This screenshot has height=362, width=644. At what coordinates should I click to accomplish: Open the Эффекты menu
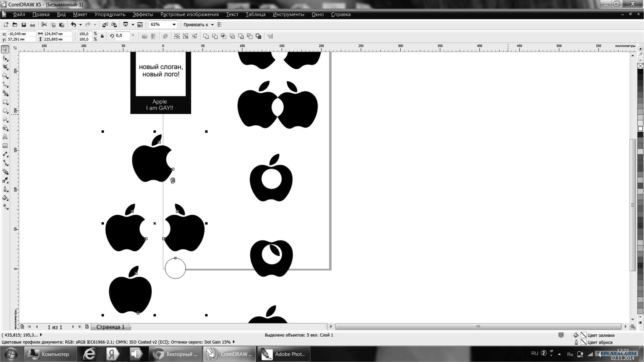143,14
